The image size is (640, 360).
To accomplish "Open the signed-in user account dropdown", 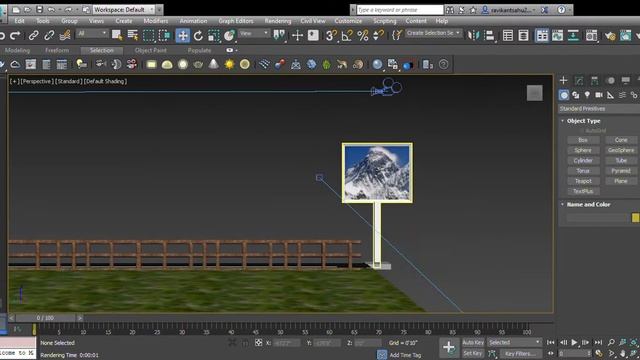I will click(510, 10).
